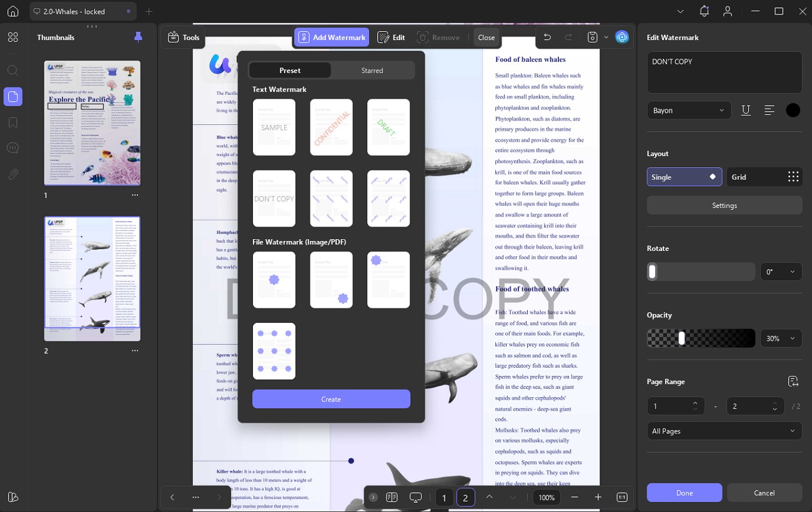This screenshot has width=812, height=512.
Task: Select the green DRAFT watermark preset
Action: (x=389, y=127)
